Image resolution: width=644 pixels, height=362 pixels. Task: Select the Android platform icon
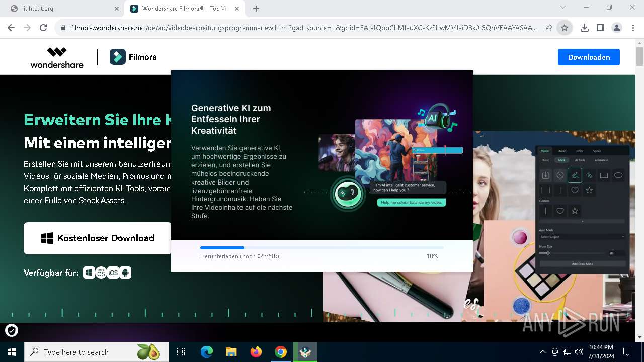tap(125, 273)
